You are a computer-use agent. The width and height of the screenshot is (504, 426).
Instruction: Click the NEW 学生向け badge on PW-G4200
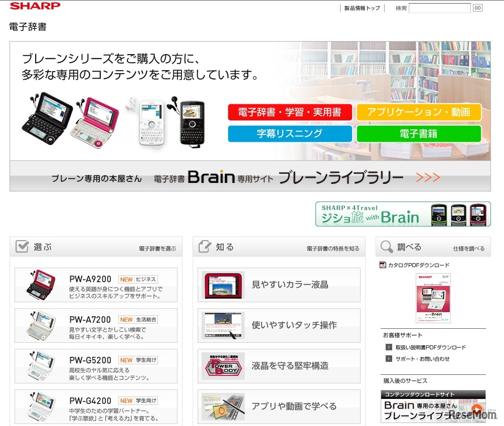pyautogui.click(x=138, y=400)
